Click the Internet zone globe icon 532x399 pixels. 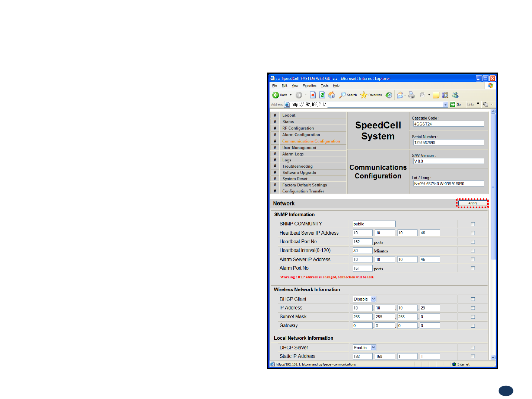454,364
